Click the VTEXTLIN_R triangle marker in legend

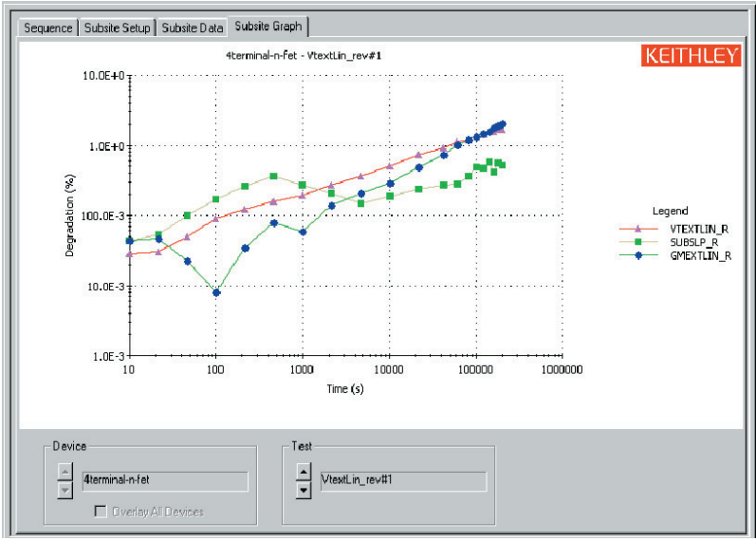pos(638,229)
